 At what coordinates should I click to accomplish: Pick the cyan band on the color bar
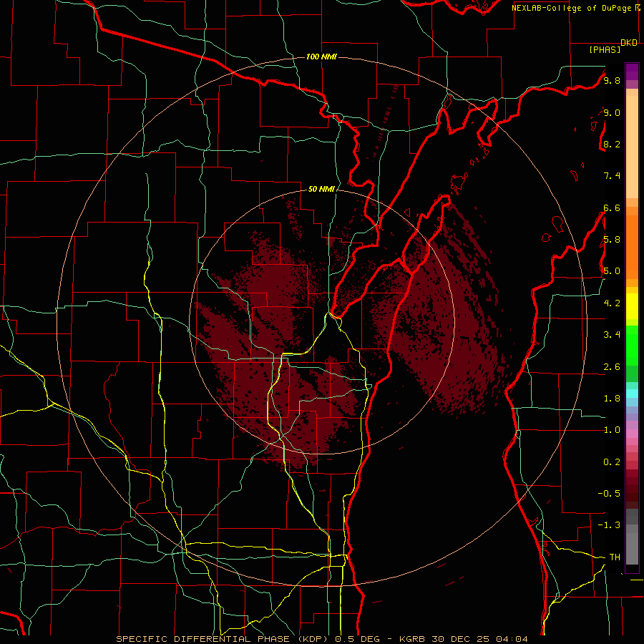coord(632,394)
